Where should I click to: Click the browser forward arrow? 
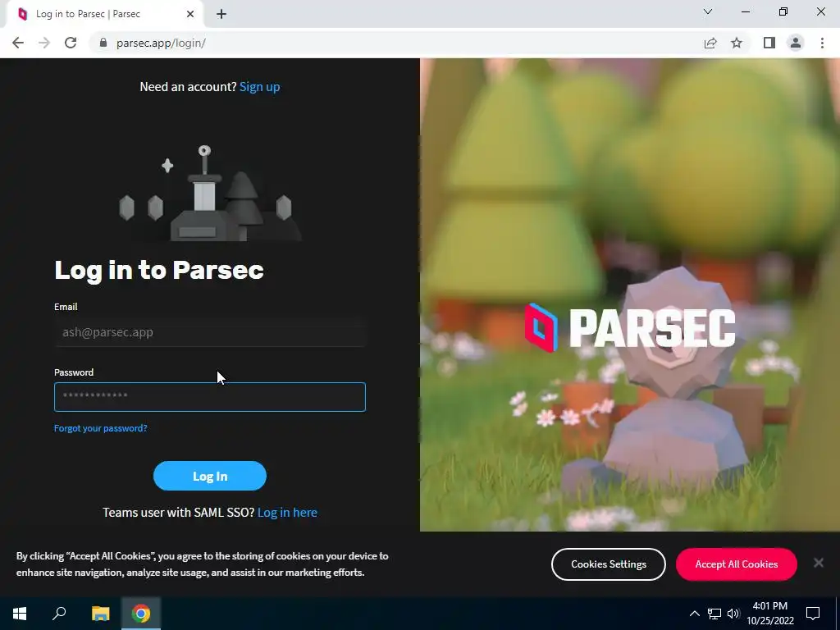tap(44, 43)
